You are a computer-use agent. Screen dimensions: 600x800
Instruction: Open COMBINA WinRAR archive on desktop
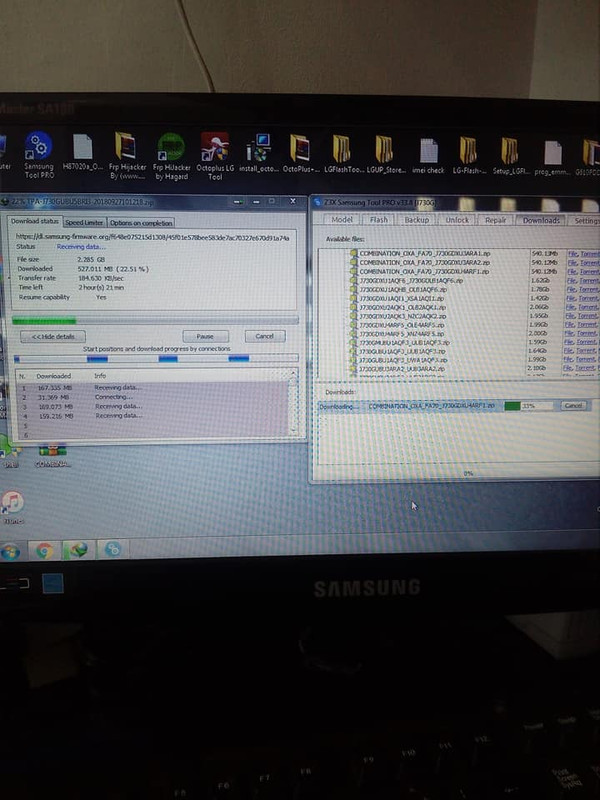53,455
